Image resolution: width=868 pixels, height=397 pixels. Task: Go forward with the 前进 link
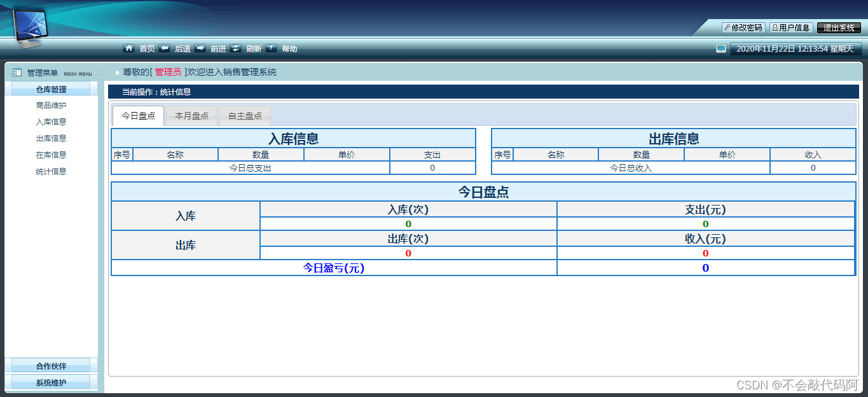click(218, 49)
